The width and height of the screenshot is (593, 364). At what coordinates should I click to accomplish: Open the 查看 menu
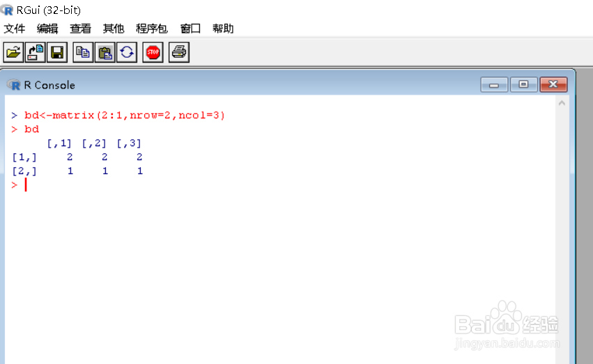tap(81, 29)
